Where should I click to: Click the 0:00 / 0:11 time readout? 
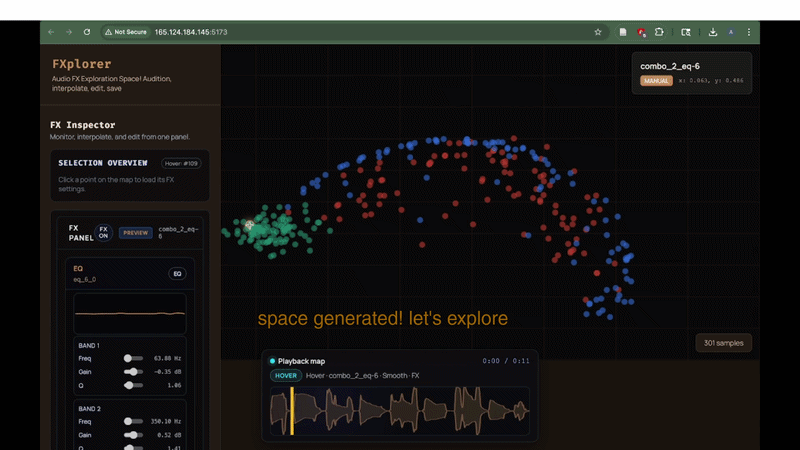tap(506, 361)
